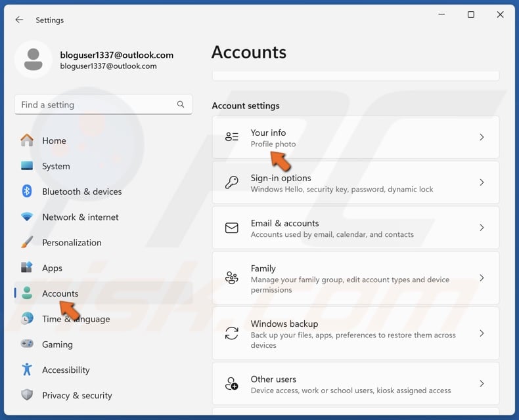The height and width of the screenshot is (420, 519).
Task: Maximize the Settings window
Action: [470, 14]
